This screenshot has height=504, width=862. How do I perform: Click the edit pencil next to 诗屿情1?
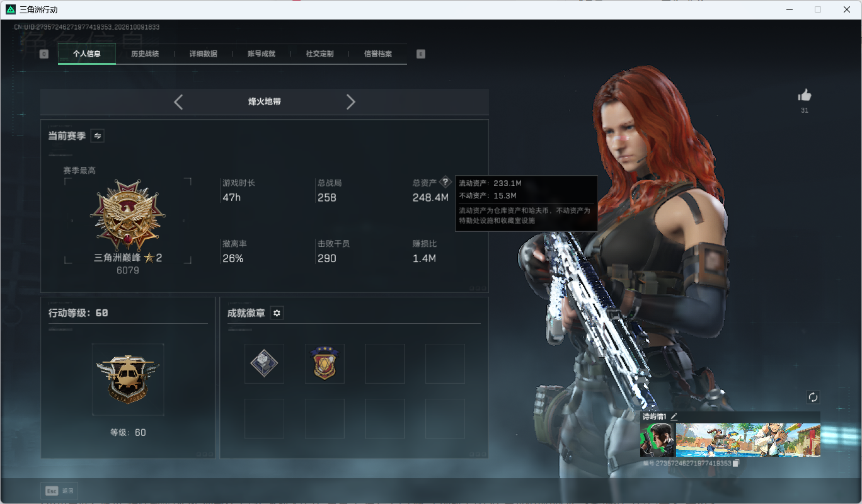(674, 416)
